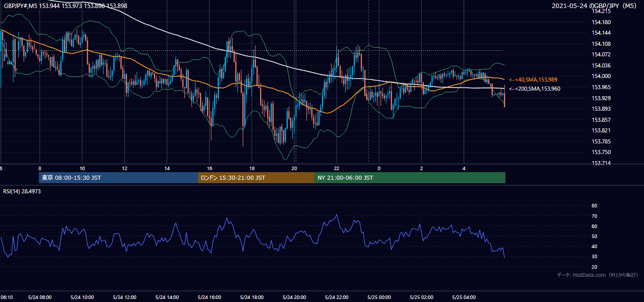The image size is (644, 302).
Task: Click the 5/24 16:00 date label
Action: click(x=210, y=297)
